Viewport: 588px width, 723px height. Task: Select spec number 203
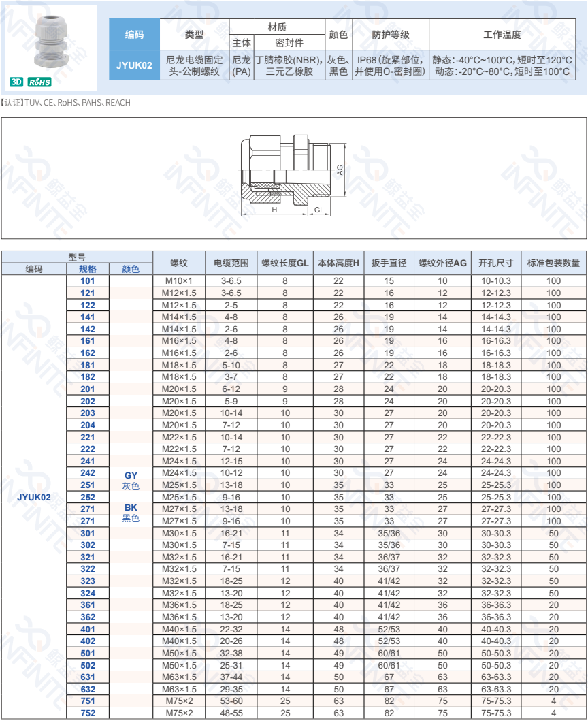tap(88, 413)
